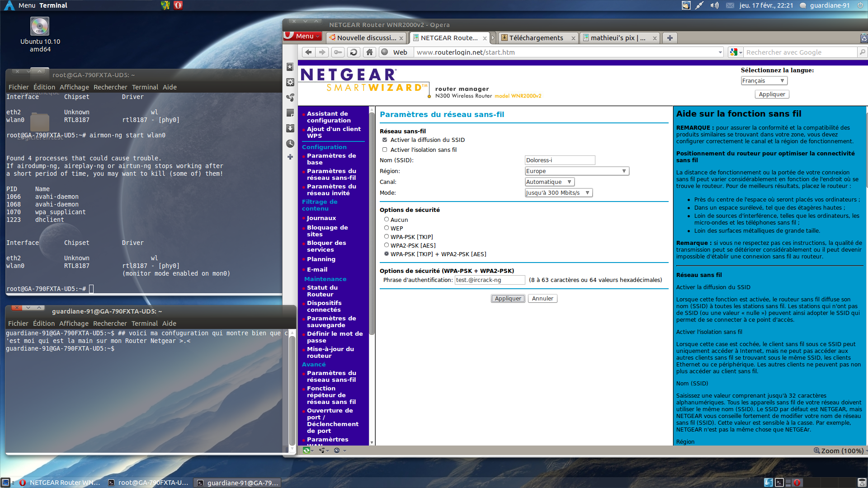The height and width of the screenshot is (488, 868).
Task: Click the Opera back arrow icon
Action: (x=308, y=52)
